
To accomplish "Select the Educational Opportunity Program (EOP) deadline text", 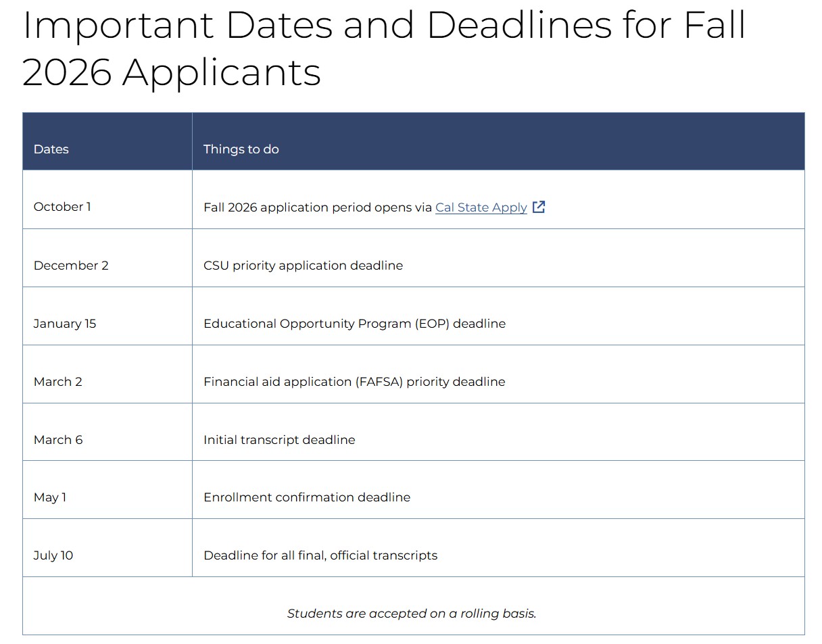I will (x=354, y=324).
